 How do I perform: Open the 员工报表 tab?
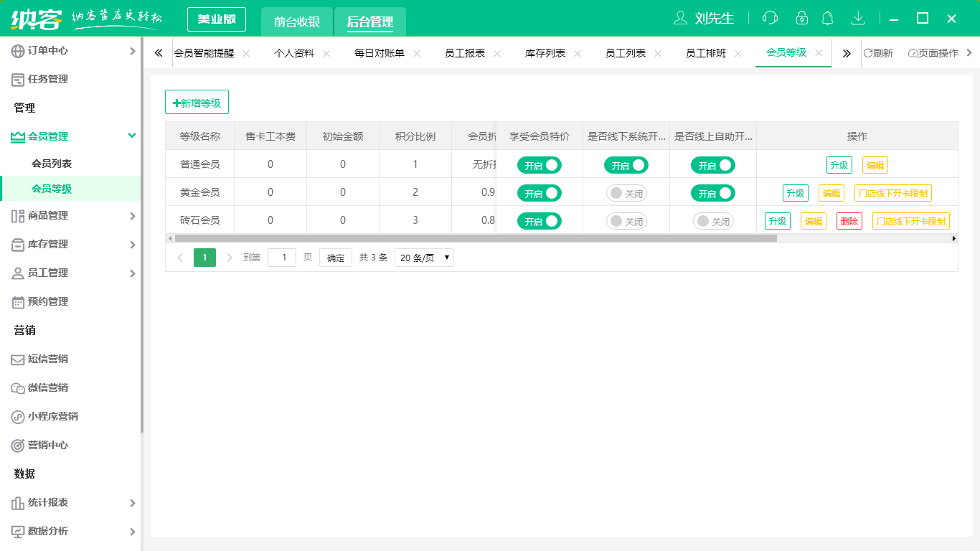[x=464, y=53]
